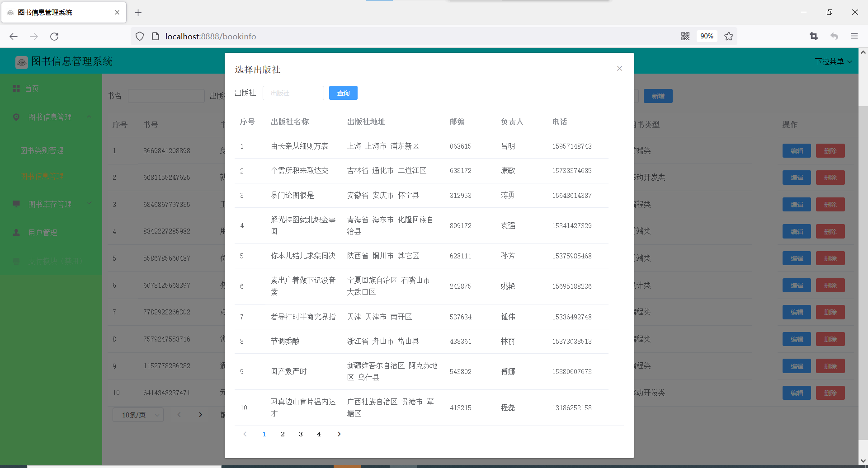Click the page scrollbar down arrow
The height and width of the screenshot is (468, 868).
pyautogui.click(x=863, y=461)
